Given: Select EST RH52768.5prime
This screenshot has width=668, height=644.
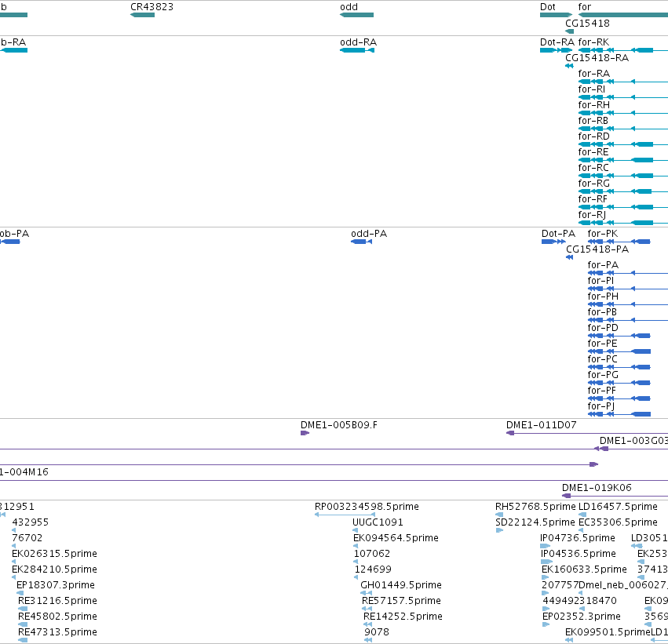Looking at the screenshot, I should click(x=499, y=515).
